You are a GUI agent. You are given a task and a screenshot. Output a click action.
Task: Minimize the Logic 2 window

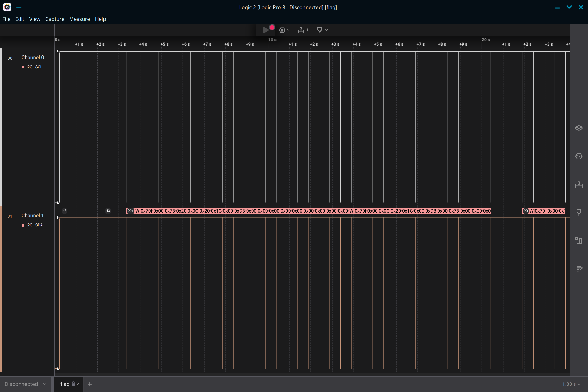(558, 7)
